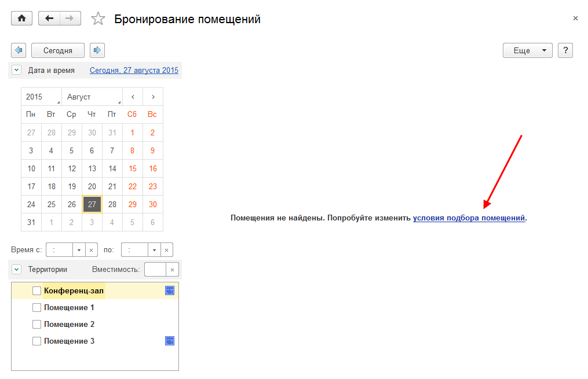Open the 'Сегодня, 27 августа 2015' link
The height and width of the screenshot is (379, 588).
(x=134, y=70)
